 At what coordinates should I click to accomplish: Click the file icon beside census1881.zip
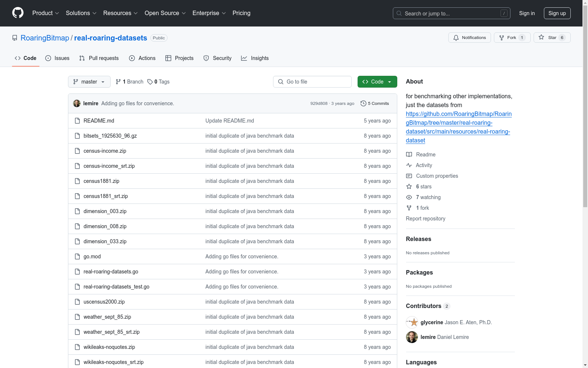[77, 181]
